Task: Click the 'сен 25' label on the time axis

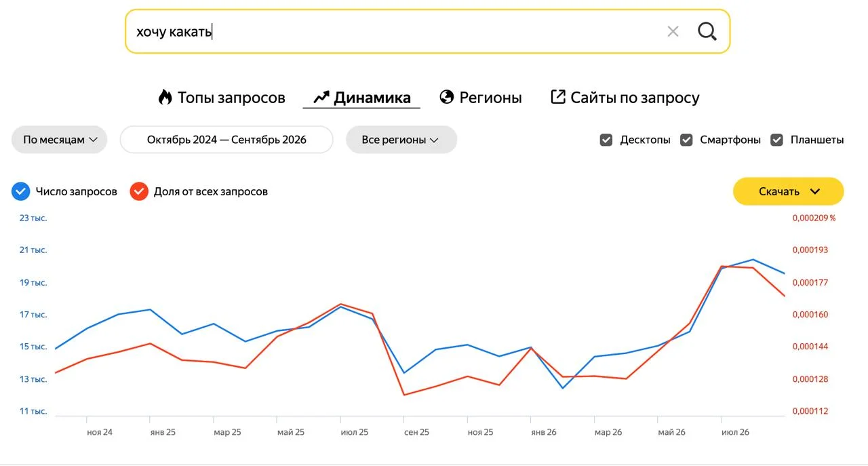Action: point(416,432)
